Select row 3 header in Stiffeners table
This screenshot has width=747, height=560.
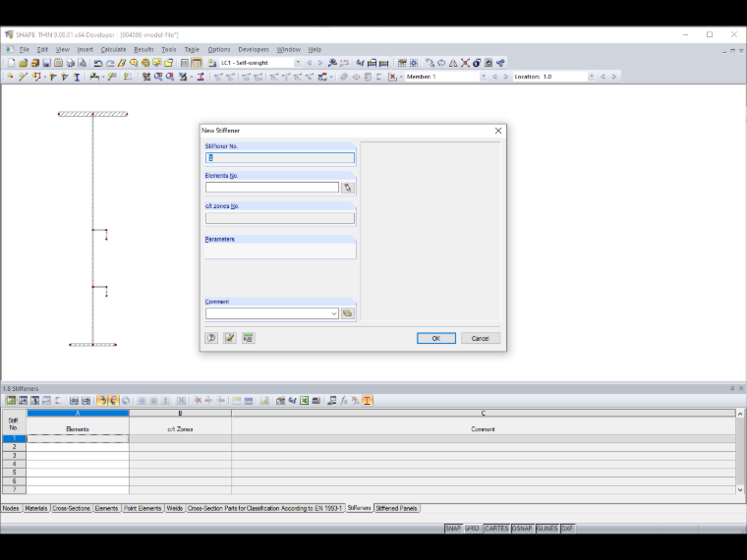(x=15, y=455)
